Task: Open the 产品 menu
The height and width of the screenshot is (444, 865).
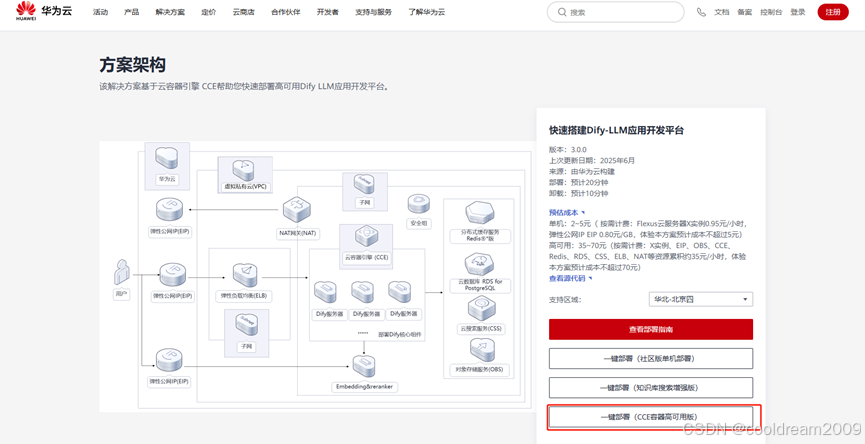Action: click(131, 12)
